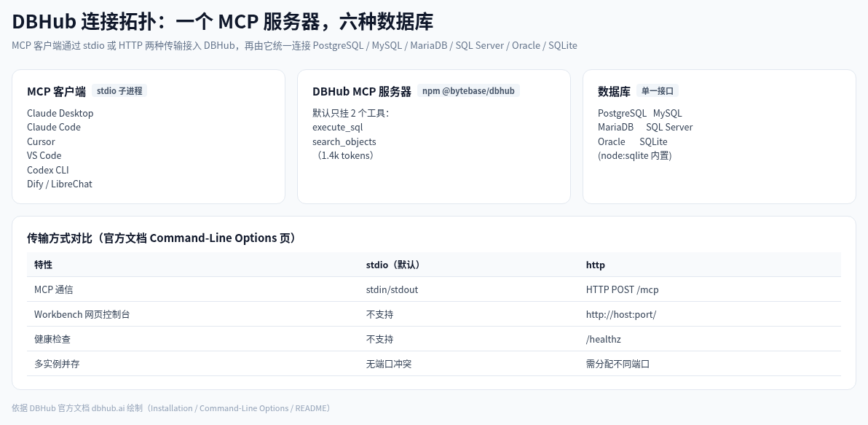Click the line 默认只挂 2 个工具

351,113
